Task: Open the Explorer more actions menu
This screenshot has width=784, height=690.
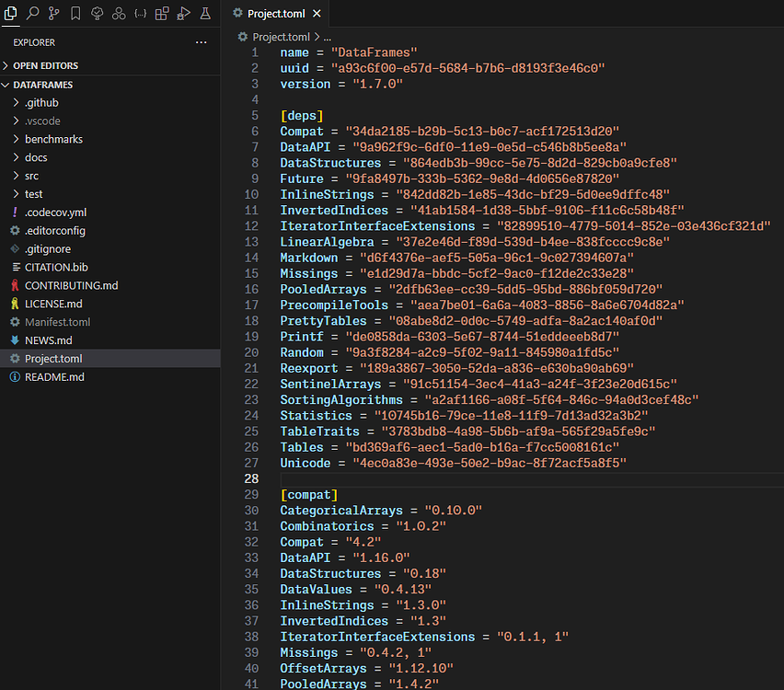Action: pos(202,41)
